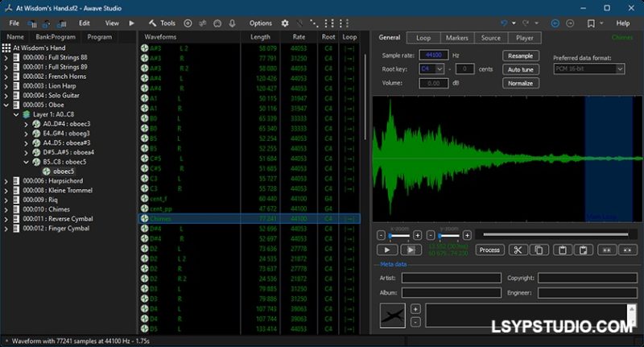Click the Sample rate input field
The image size is (644, 347).
(433, 56)
